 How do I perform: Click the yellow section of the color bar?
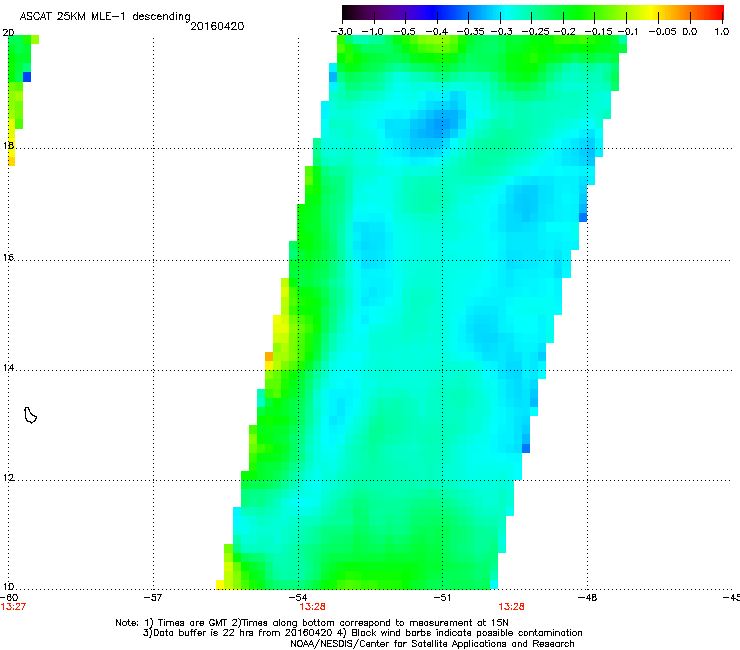coord(654,13)
